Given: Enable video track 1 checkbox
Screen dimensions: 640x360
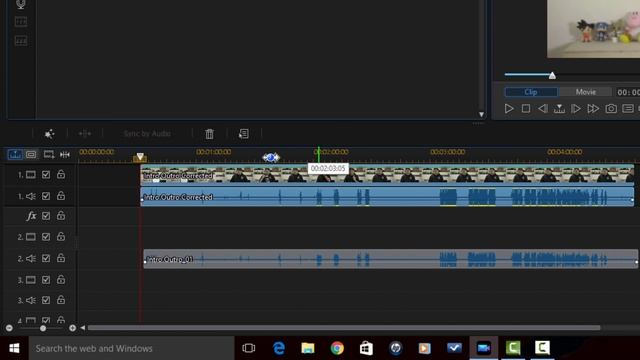Looking at the screenshot, I should pos(46,175).
